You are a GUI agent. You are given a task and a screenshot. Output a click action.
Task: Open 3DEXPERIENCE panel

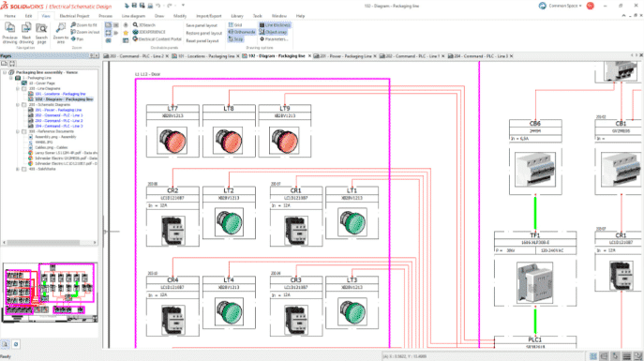tap(149, 32)
